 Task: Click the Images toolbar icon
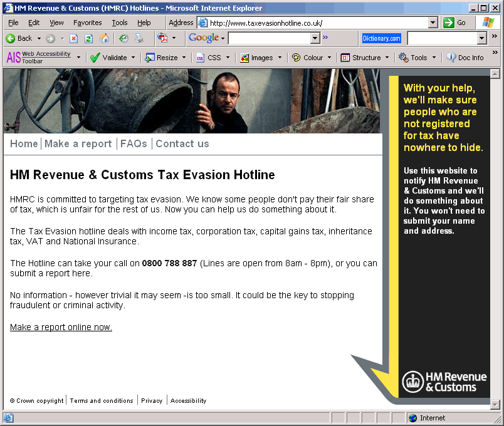[x=244, y=58]
